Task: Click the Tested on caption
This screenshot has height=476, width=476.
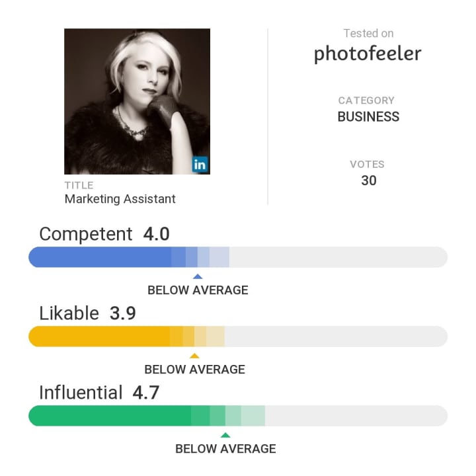Action: tap(368, 34)
